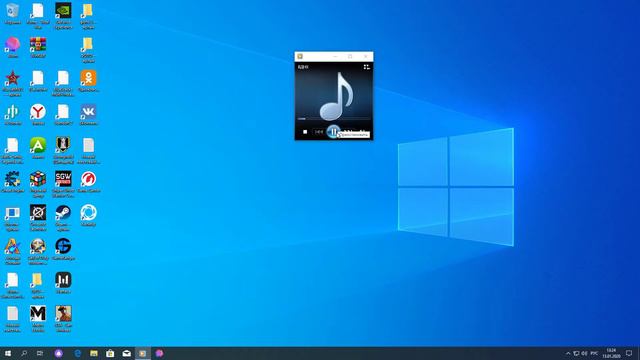Click the large music note album art
The image size is (640, 360).
(336, 96)
